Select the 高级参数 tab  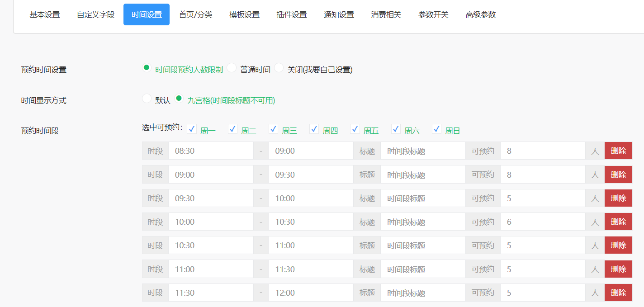click(480, 14)
